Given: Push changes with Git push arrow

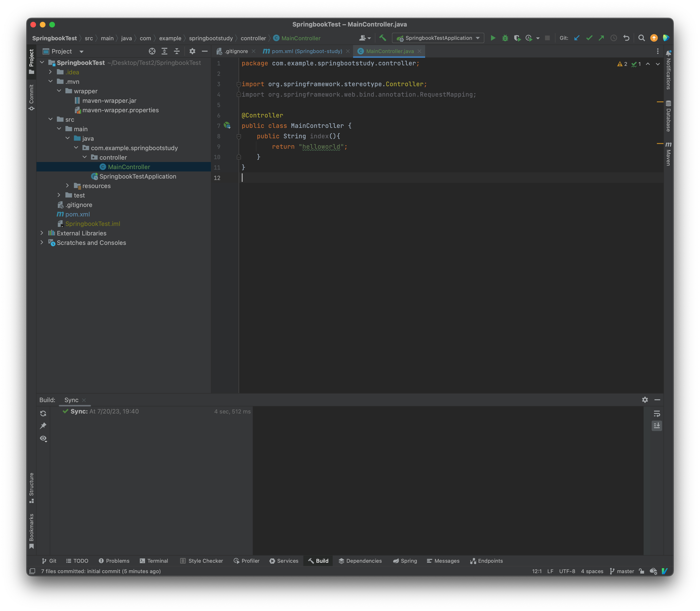Looking at the screenshot, I should click(x=601, y=38).
